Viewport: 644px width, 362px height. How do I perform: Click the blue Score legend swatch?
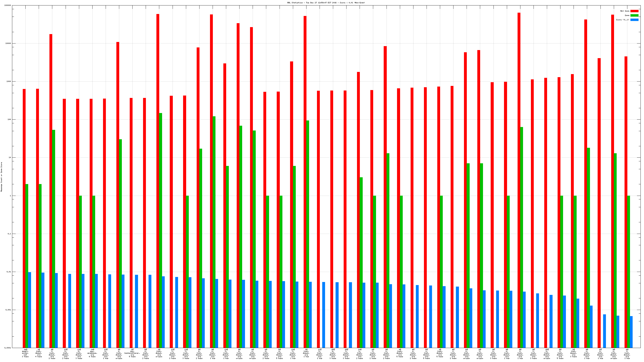[x=634, y=20]
